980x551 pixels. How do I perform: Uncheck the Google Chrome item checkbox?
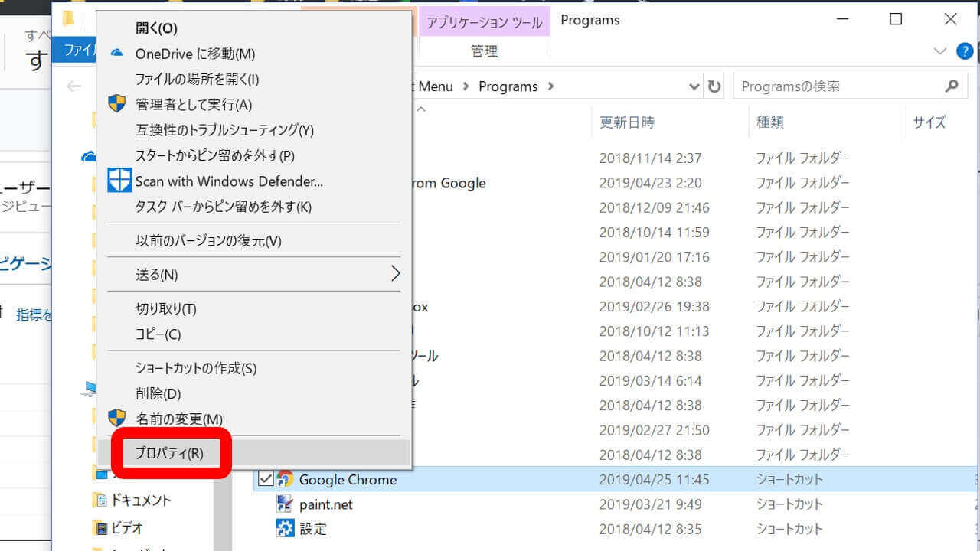click(x=266, y=480)
